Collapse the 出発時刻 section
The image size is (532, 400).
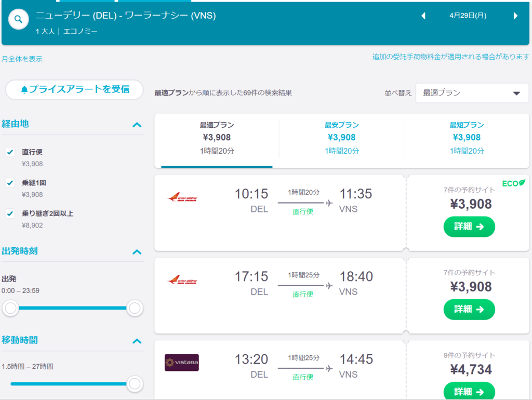(x=137, y=251)
